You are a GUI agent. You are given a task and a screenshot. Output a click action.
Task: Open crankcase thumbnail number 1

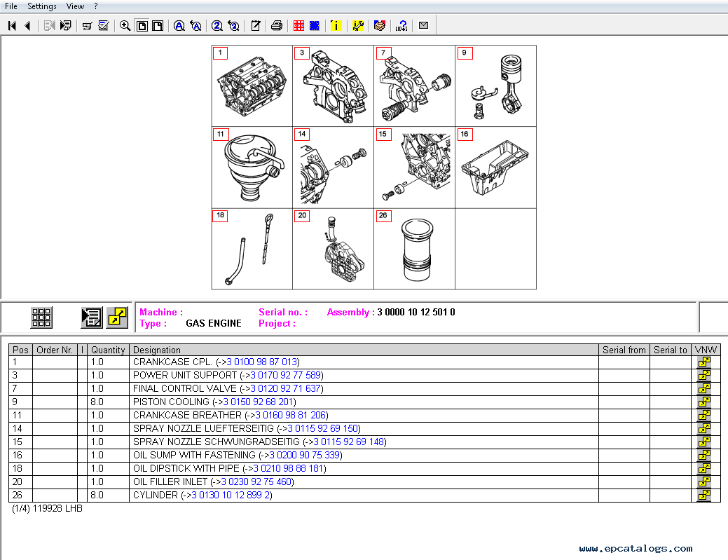pyautogui.click(x=252, y=86)
